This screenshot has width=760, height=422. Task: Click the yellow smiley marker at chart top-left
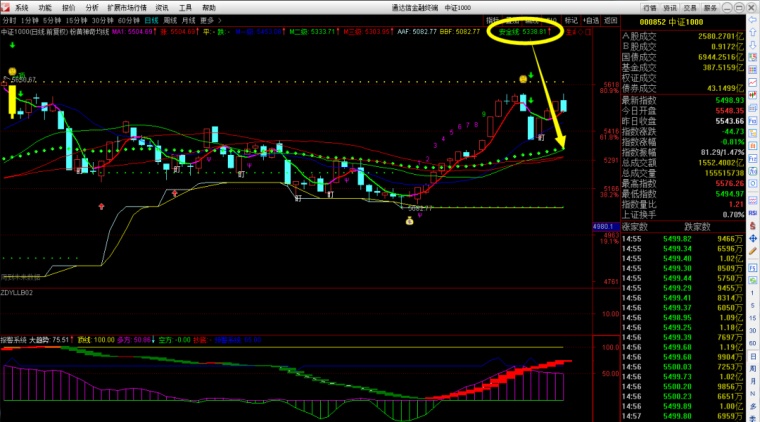pos(12,69)
